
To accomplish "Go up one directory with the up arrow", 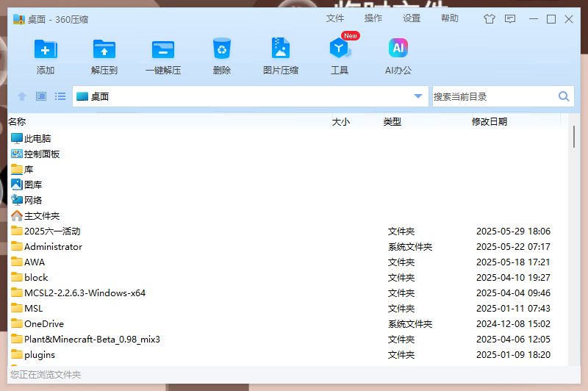I will [22, 96].
